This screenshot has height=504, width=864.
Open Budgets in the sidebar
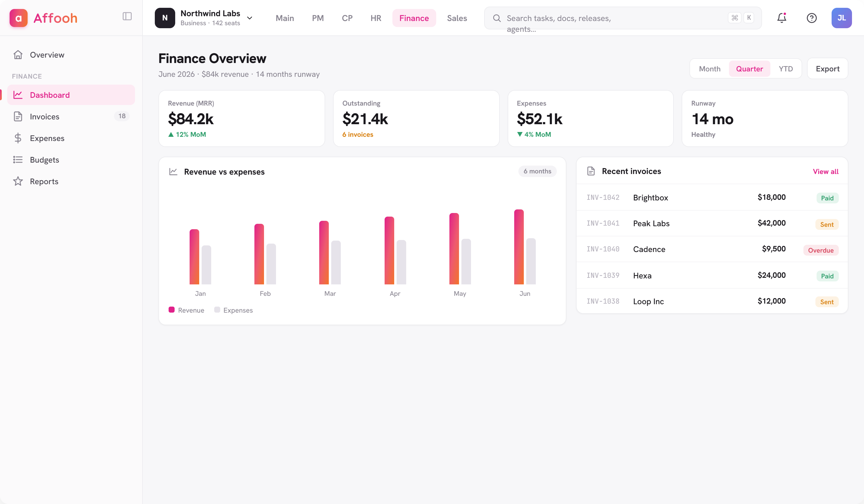[71, 159]
